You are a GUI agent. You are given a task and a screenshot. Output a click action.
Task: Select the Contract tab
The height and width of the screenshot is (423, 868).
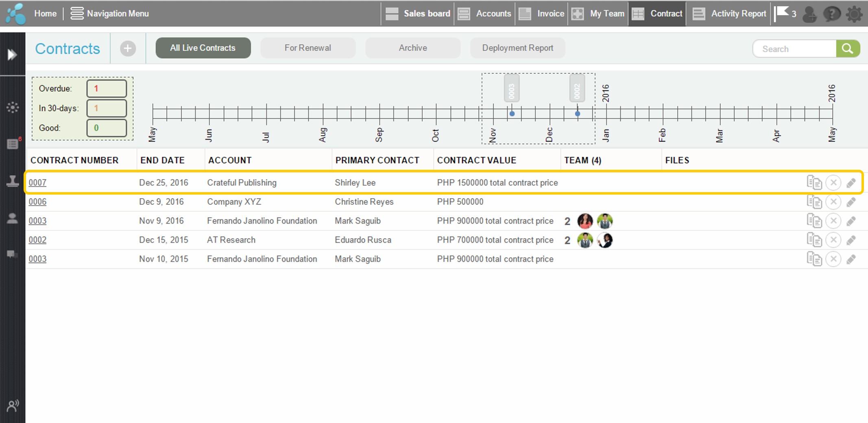coord(657,13)
